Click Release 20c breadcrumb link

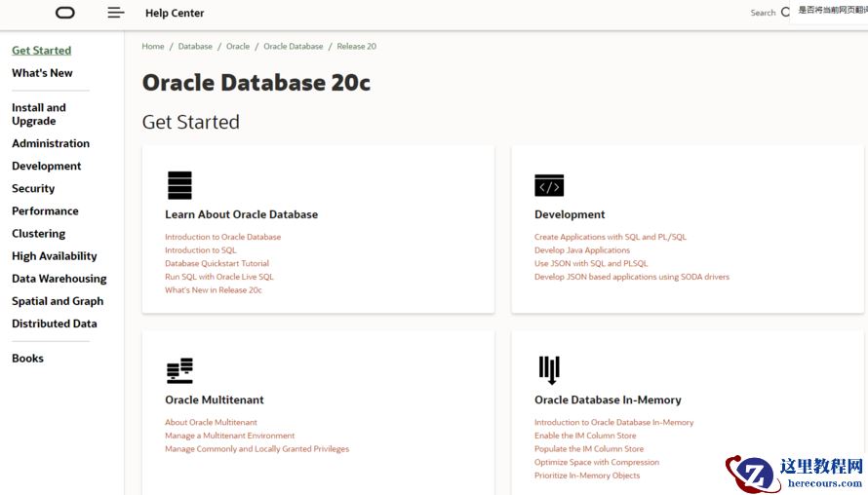coord(357,46)
